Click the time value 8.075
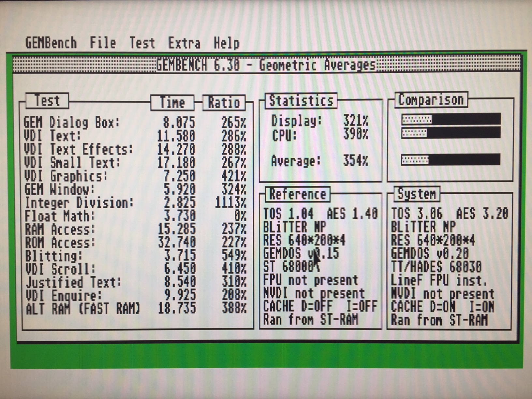532x399 pixels. point(179,123)
